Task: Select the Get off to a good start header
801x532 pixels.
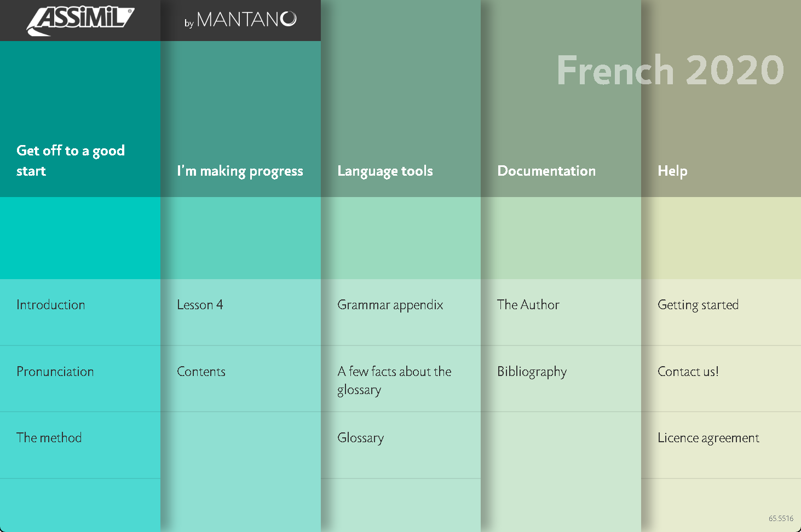Action: point(71,160)
